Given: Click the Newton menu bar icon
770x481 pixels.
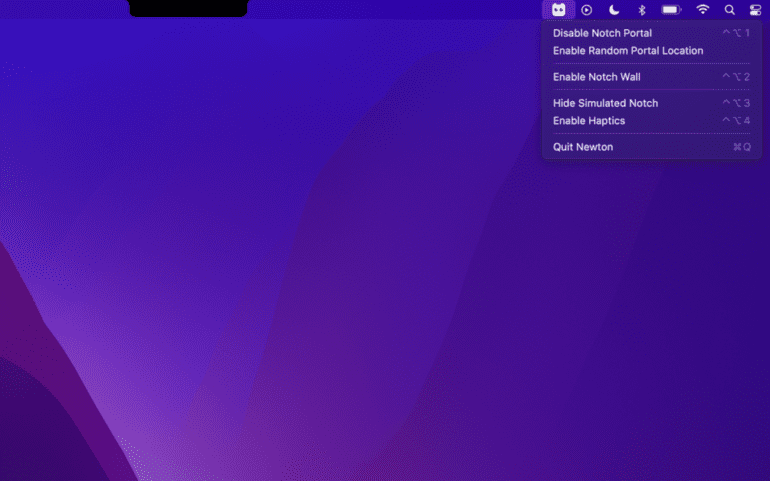Looking at the screenshot, I should coord(558,9).
